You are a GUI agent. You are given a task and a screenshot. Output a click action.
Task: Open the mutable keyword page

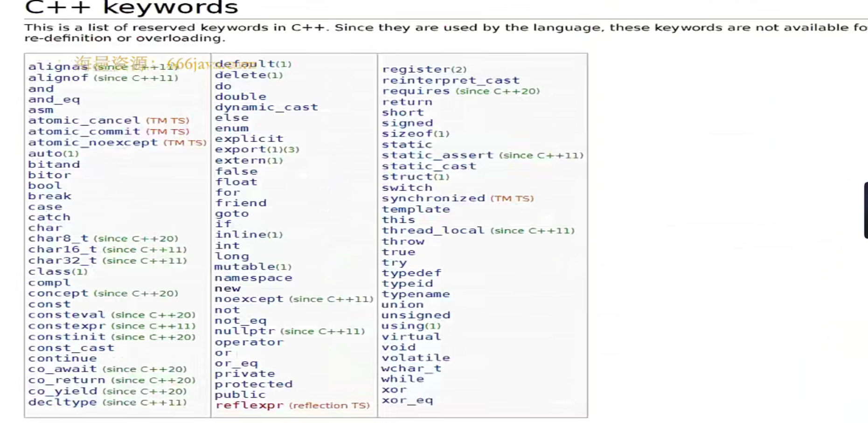pos(245,267)
